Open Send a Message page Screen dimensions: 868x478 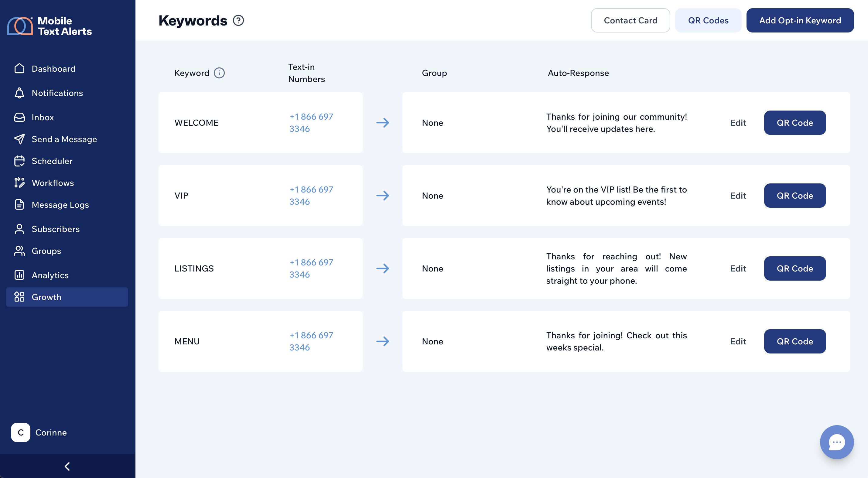coord(64,139)
